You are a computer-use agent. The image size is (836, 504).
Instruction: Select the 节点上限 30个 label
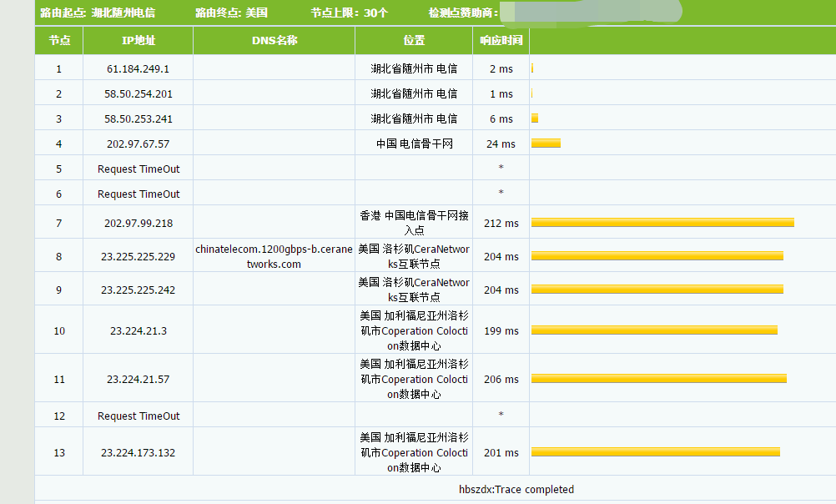click(350, 13)
